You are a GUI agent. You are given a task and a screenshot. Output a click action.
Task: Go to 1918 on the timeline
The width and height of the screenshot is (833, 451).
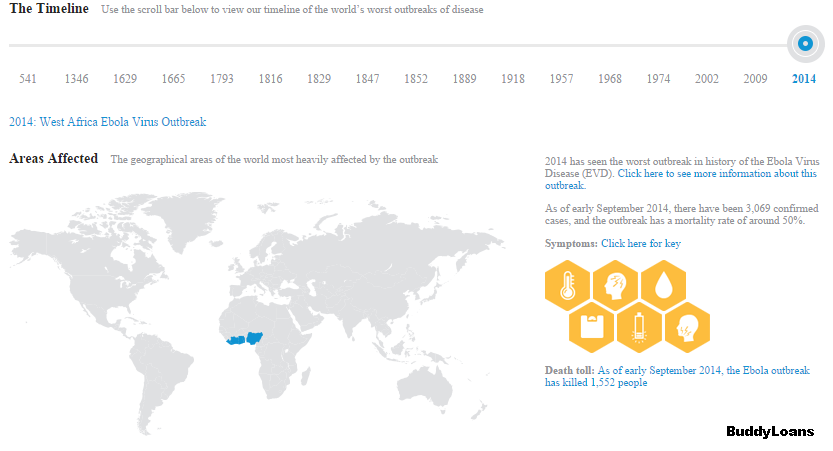(x=513, y=79)
